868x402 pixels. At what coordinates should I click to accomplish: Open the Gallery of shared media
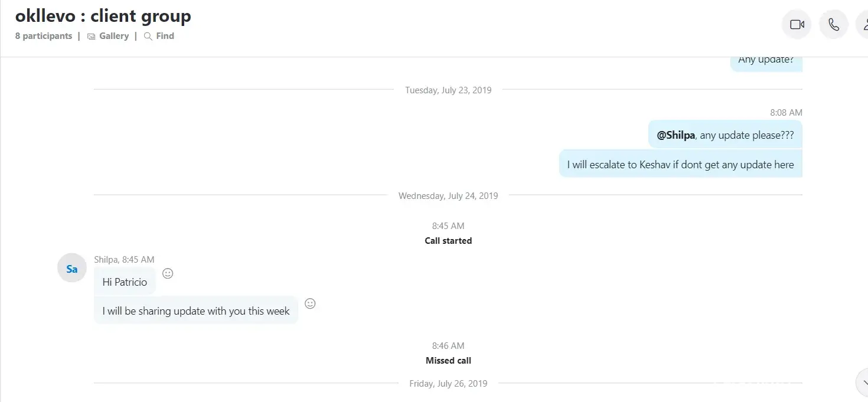(113, 36)
